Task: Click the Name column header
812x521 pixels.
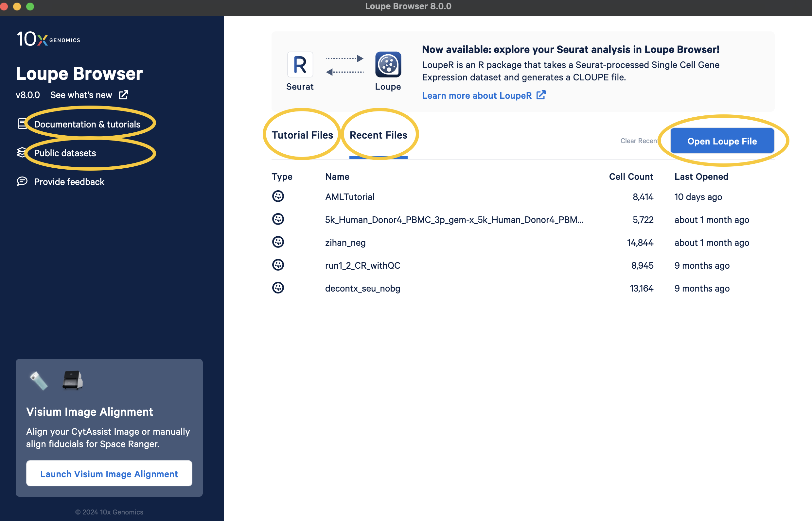Action: point(337,176)
